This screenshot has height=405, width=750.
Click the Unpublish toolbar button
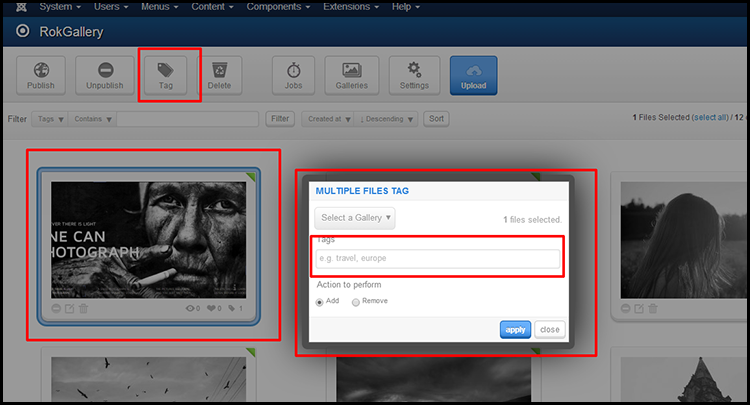[x=105, y=76]
